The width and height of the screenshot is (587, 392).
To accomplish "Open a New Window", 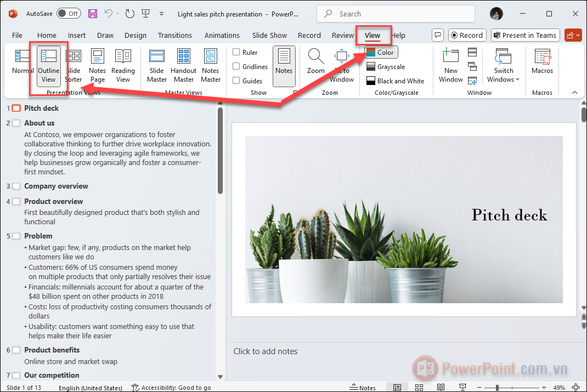I will 451,65.
